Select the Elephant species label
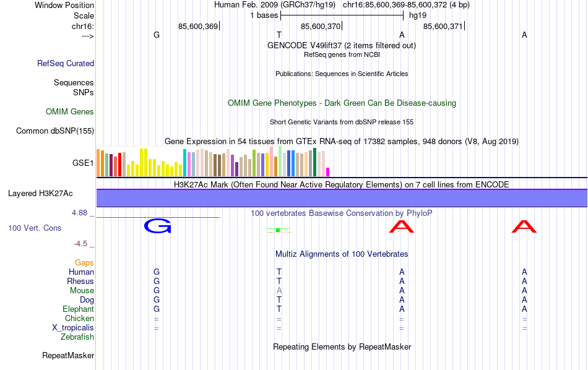Image resolution: width=588 pixels, height=370 pixels. pos(79,309)
